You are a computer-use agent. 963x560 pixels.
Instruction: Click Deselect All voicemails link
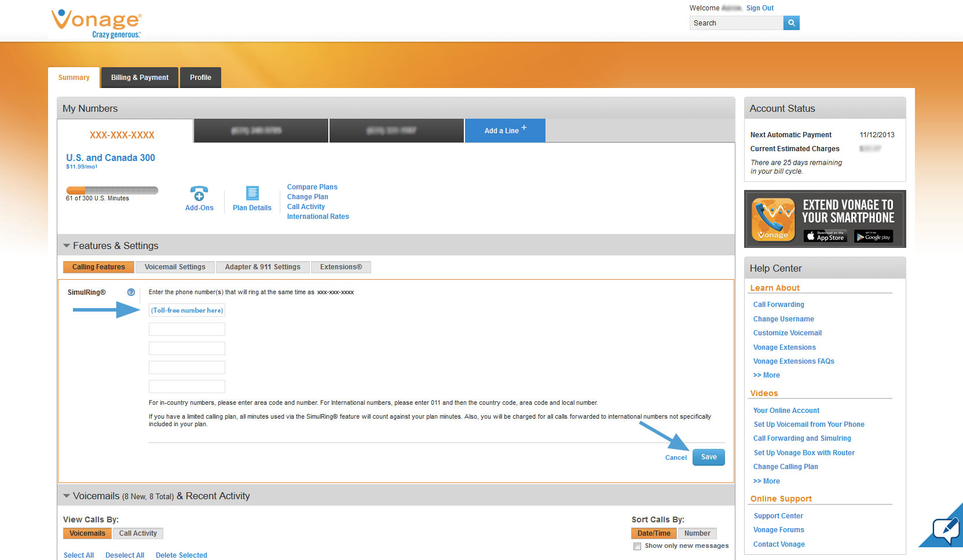(125, 555)
